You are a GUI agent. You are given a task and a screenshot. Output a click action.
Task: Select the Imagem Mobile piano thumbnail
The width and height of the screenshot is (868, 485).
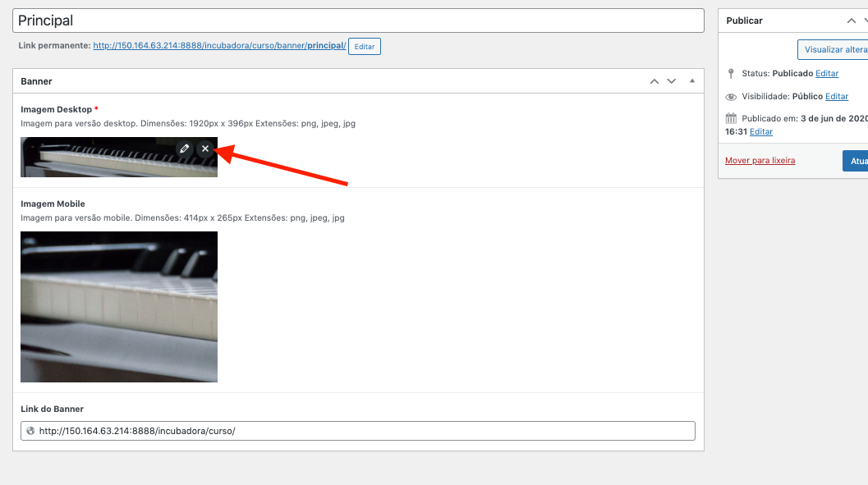pyautogui.click(x=119, y=307)
